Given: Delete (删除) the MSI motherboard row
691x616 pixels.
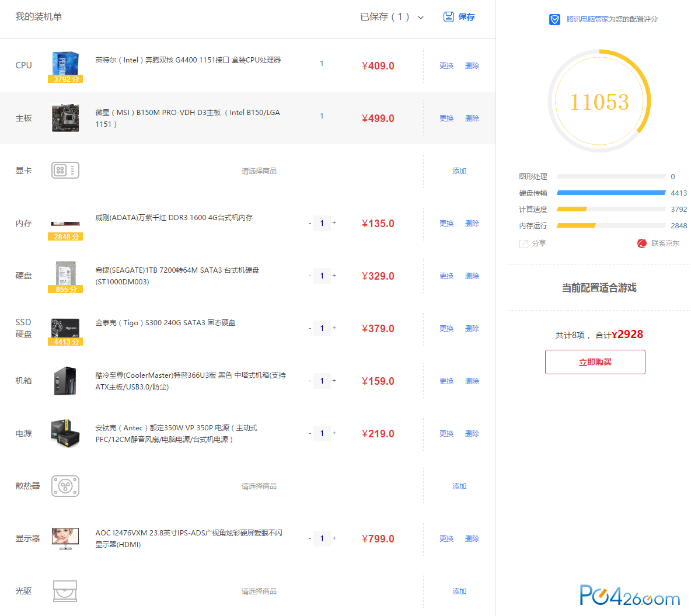Looking at the screenshot, I should click(472, 118).
